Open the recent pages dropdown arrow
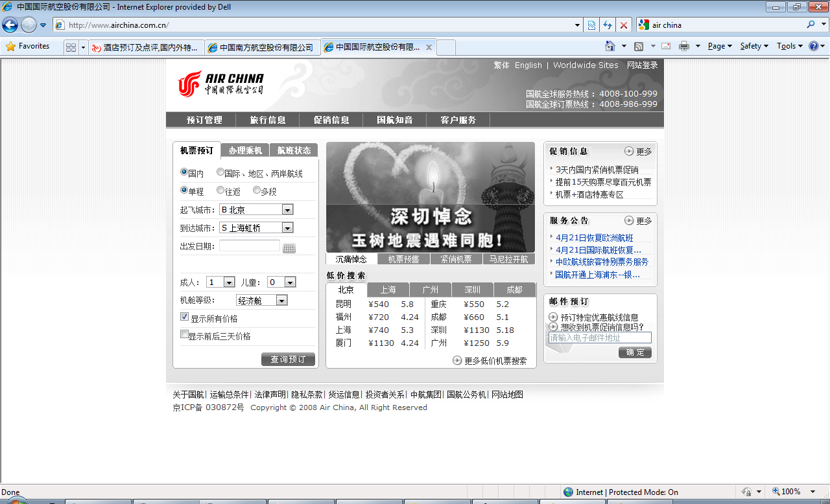Viewport: 830px width, 504px height. click(x=43, y=25)
